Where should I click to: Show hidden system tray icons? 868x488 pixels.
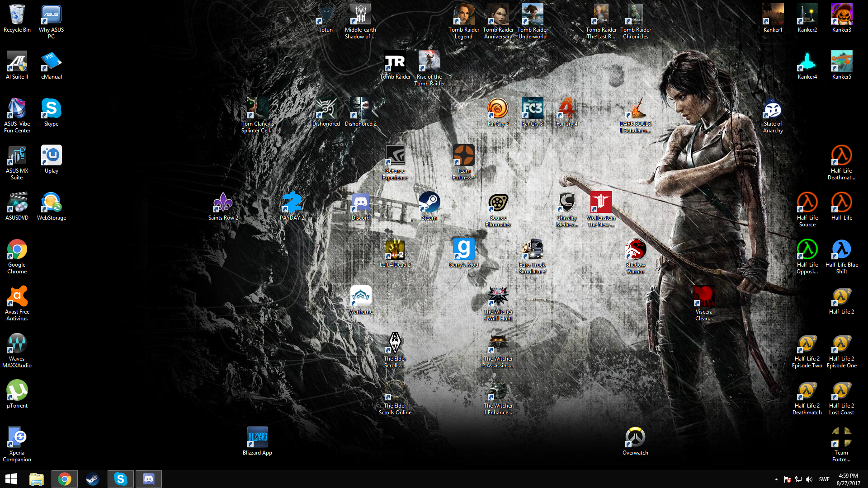[x=776, y=479]
